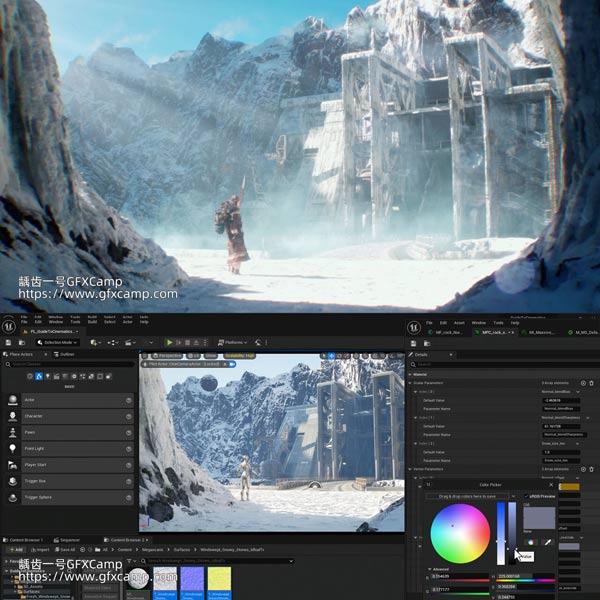This screenshot has width=600, height=600.
Task: Click the Add button in Content Browser
Action: (x=16, y=549)
